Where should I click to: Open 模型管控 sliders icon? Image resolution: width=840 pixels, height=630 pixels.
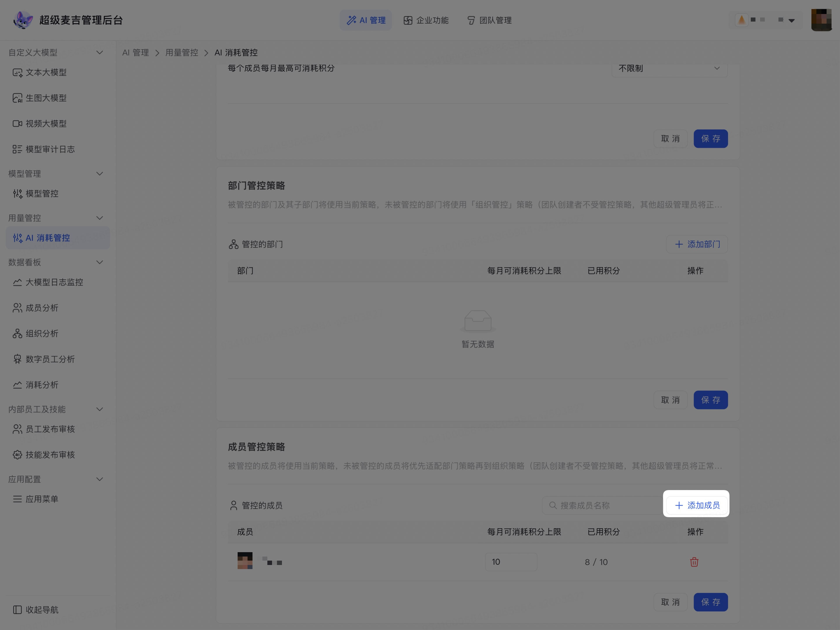(x=17, y=194)
